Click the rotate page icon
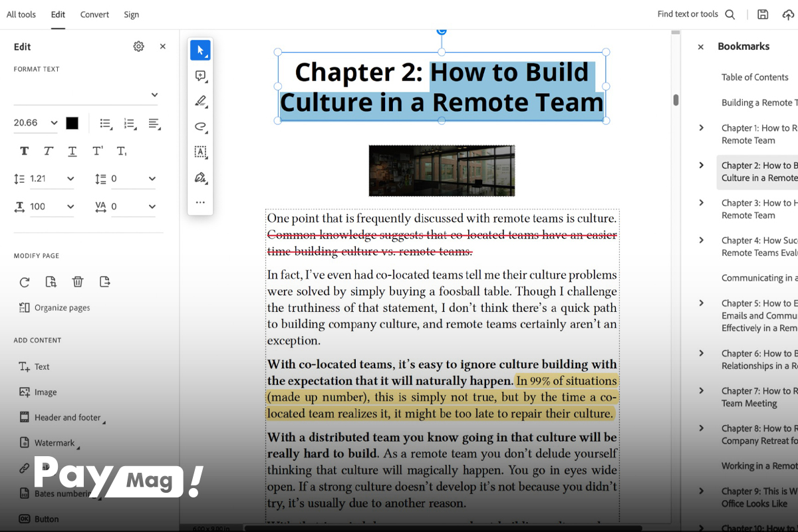 pos(25,282)
